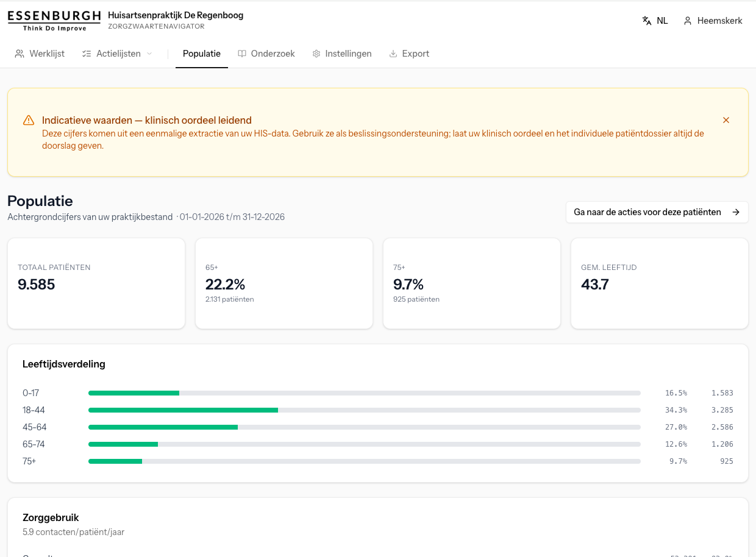Go to the Instellingen tab
This screenshot has height=557, width=756.
coord(342,54)
